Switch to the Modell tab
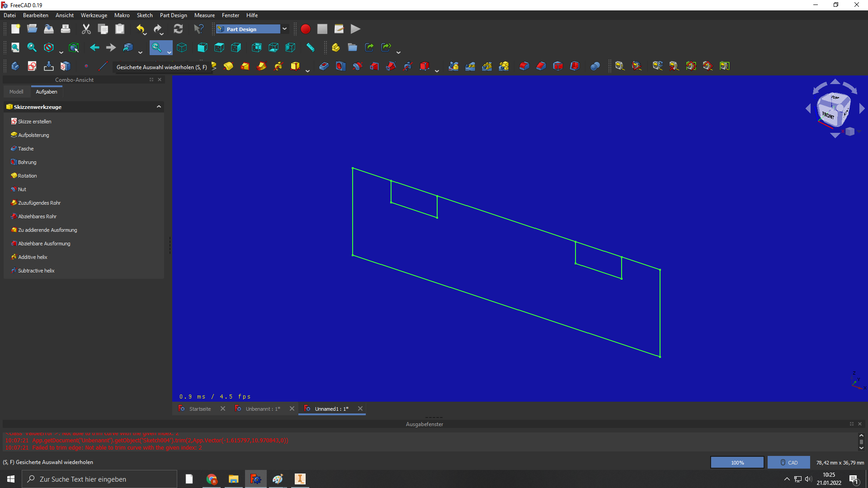 (x=16, y=92)
